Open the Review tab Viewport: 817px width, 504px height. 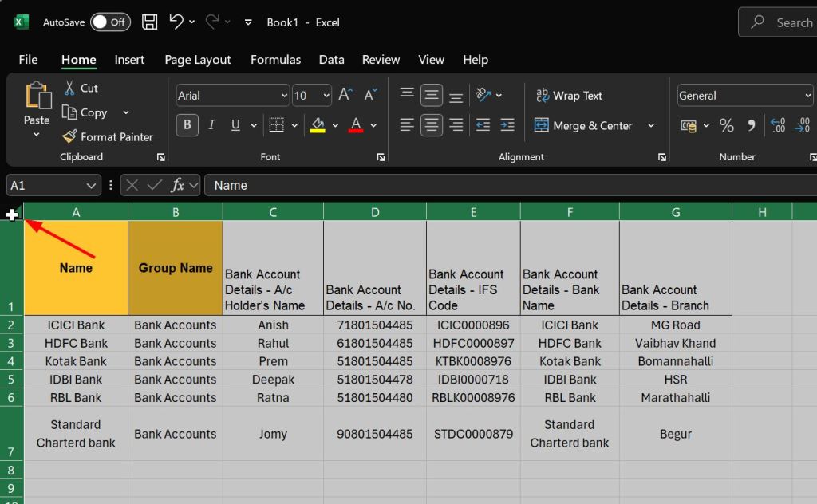pyautogui.click(x=381, y=60)
